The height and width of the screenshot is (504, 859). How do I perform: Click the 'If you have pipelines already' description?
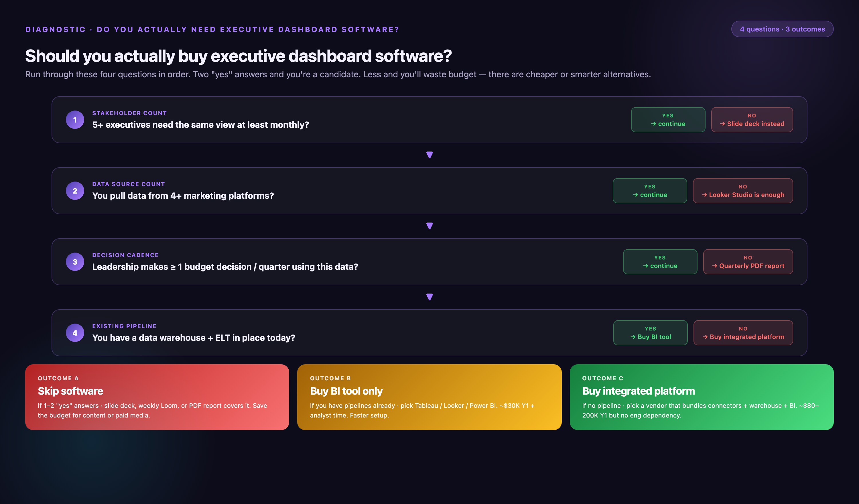click(x=422, y=410)
